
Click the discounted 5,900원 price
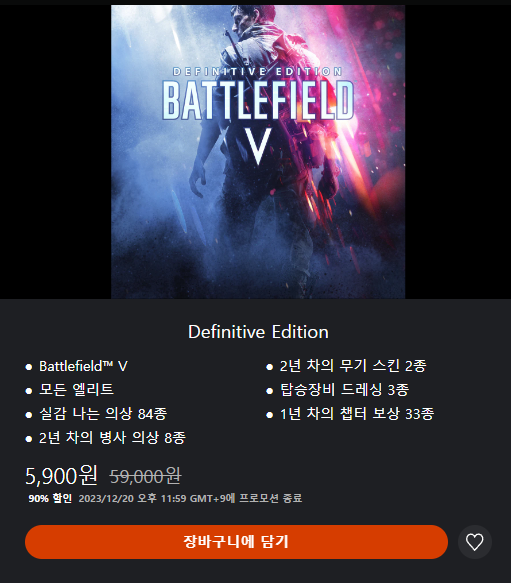pyautogui.click(x=61, y=476)
